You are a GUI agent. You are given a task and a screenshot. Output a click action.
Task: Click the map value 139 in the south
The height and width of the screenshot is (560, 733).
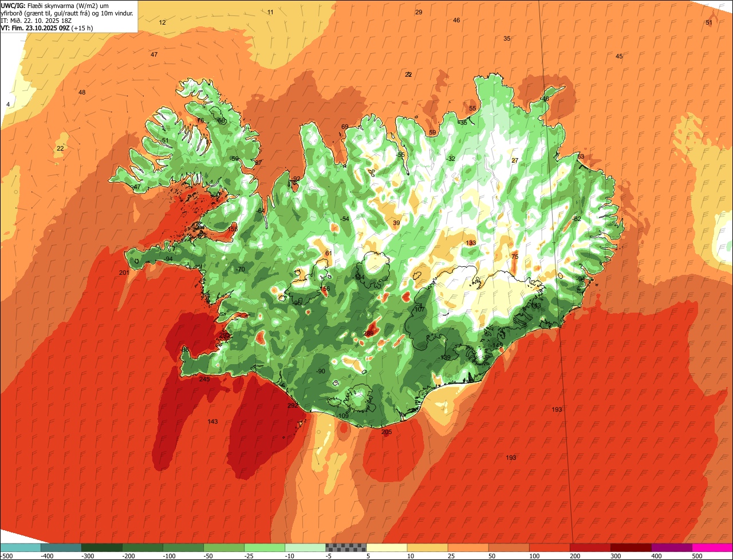click(x=446, y=358)
